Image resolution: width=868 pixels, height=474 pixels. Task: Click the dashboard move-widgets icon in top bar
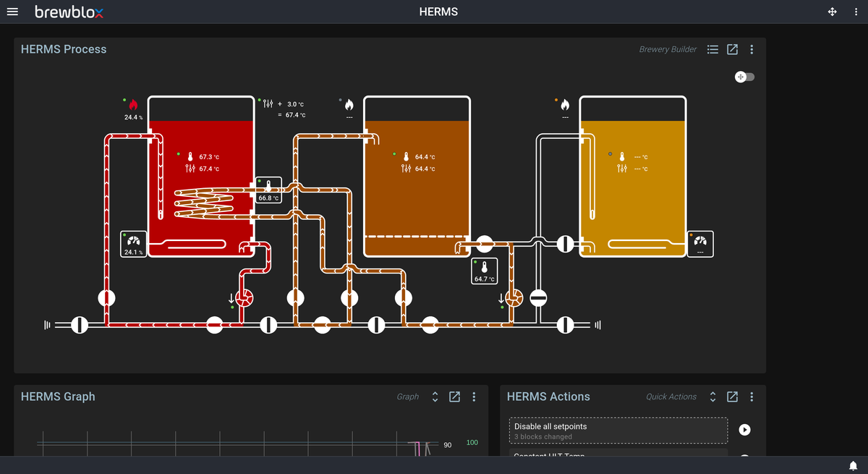tap(833, 12)
